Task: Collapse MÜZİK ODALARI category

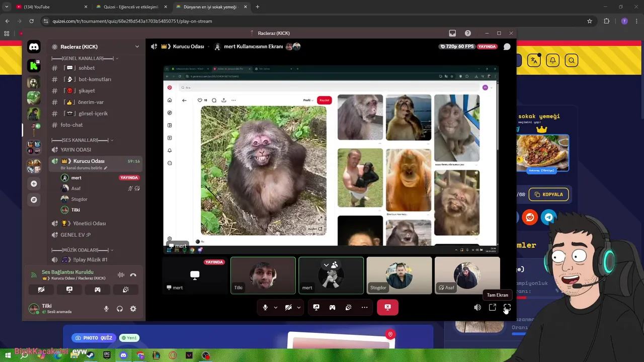Action: tap(83, 250)
